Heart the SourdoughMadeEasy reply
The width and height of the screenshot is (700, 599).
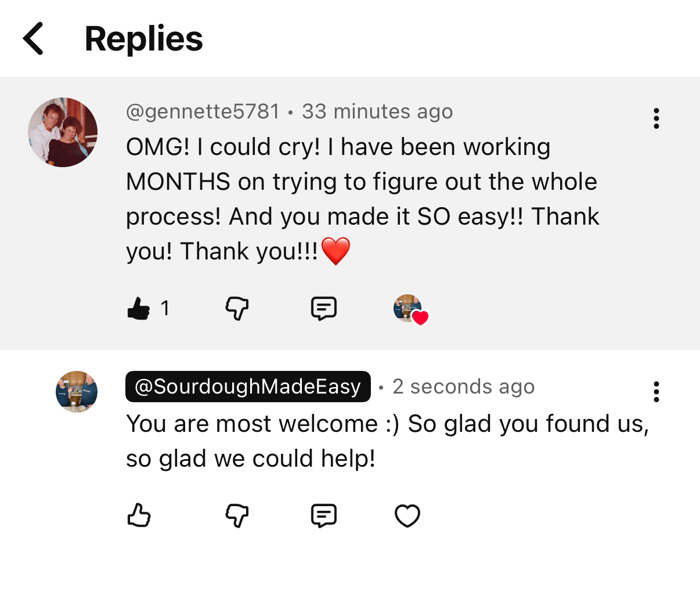[x=407, y=515]
